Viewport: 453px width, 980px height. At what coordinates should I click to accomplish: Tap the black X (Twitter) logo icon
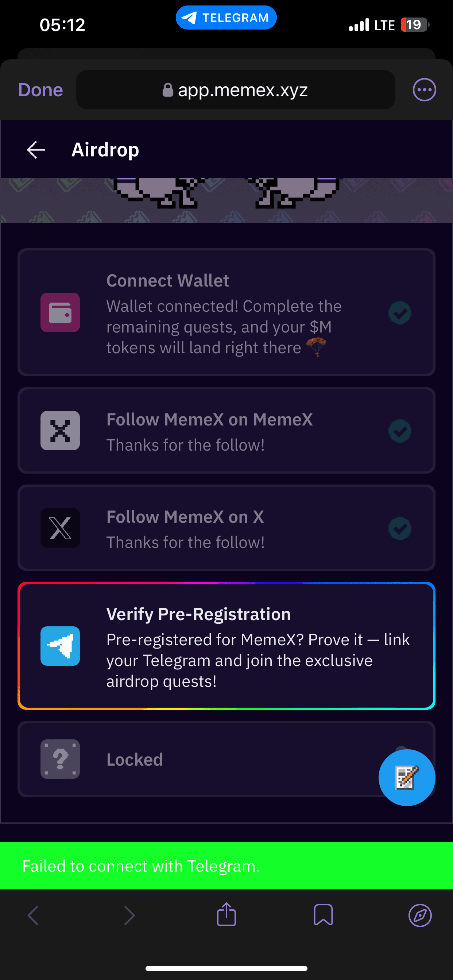(x=60, y=528)
